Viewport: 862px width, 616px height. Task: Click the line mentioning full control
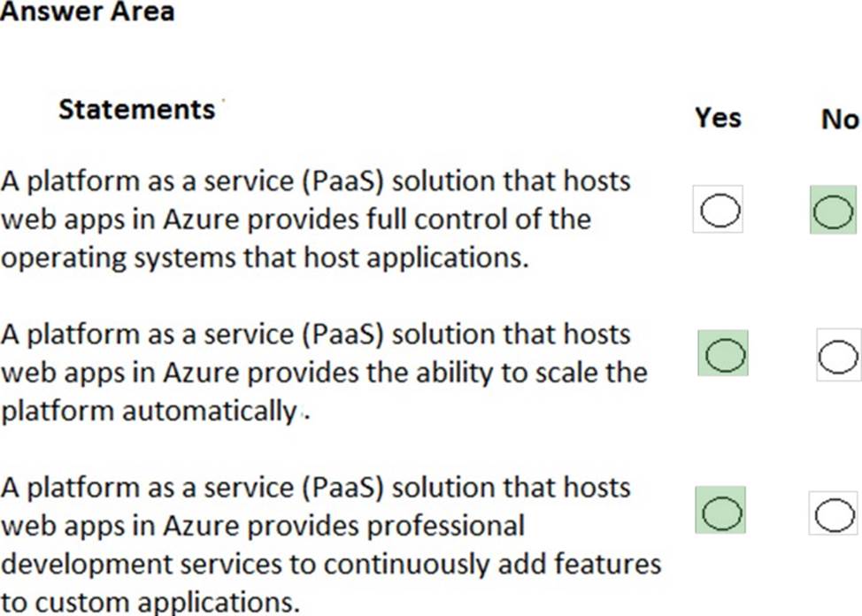[296, 219]
